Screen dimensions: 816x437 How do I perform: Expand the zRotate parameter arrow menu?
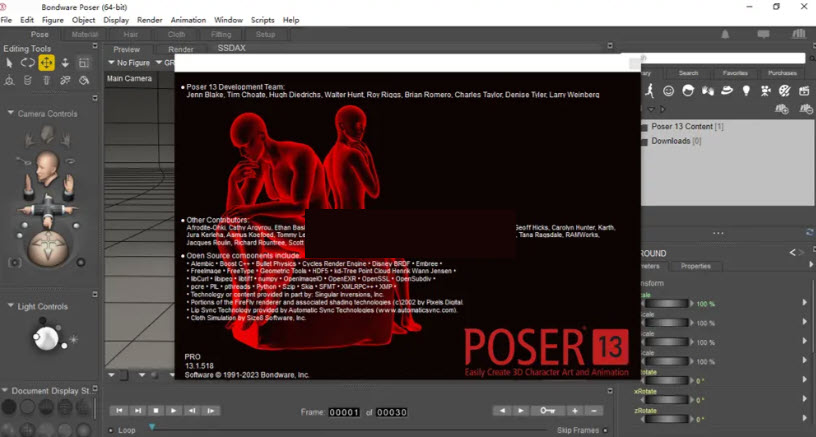coord(805,419)
